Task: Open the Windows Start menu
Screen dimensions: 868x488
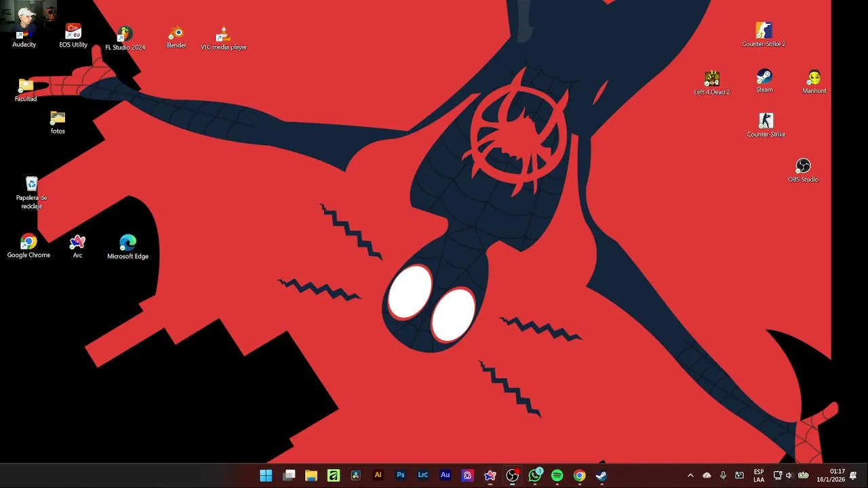Action: coord(266,476)
